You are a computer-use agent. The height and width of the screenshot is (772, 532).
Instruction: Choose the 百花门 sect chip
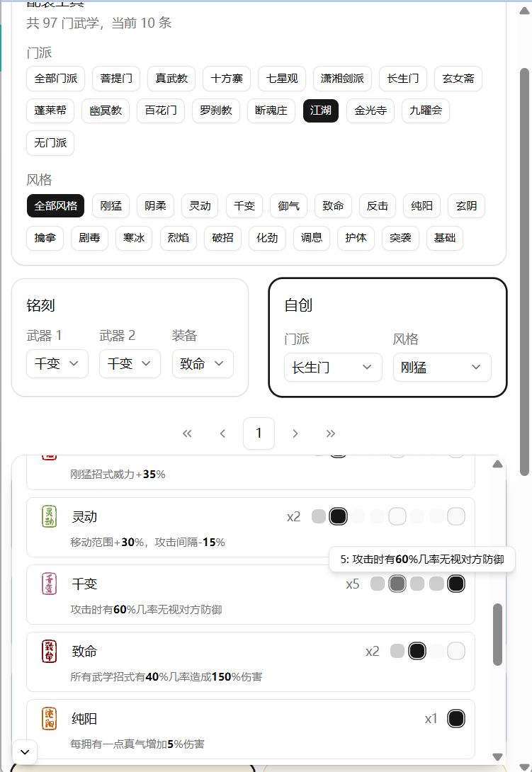point(161,110)
